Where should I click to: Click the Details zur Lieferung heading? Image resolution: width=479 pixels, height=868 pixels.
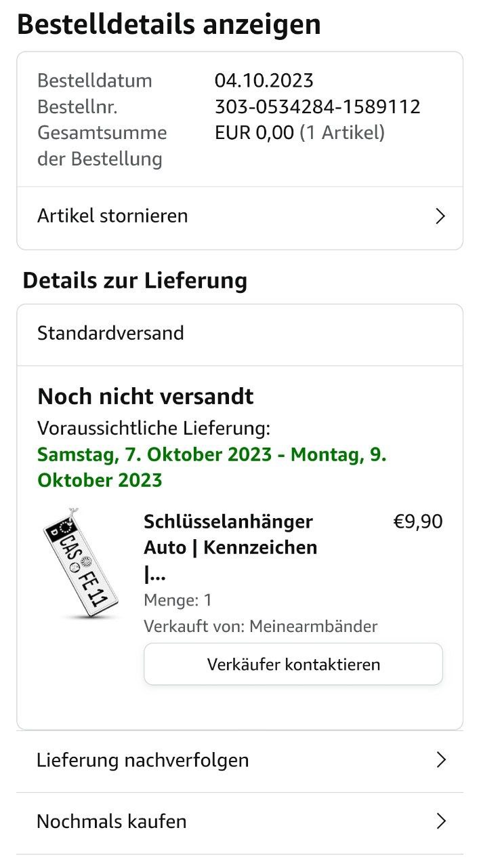click(x=135, y=280)
